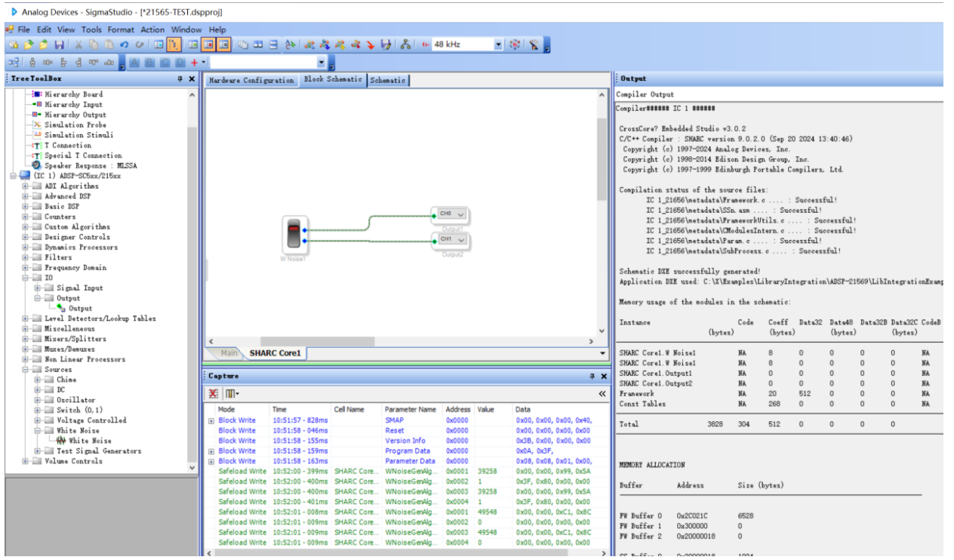Click the Speaker Response MLSSA icon
The width and height of the screenshot is (954, 560).
coord(37,165)
